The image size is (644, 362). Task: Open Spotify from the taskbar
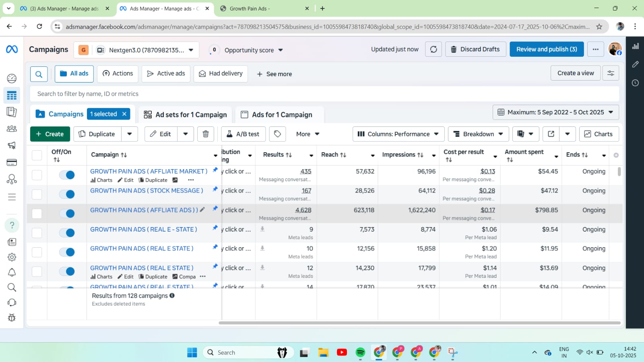click(360, 353)
